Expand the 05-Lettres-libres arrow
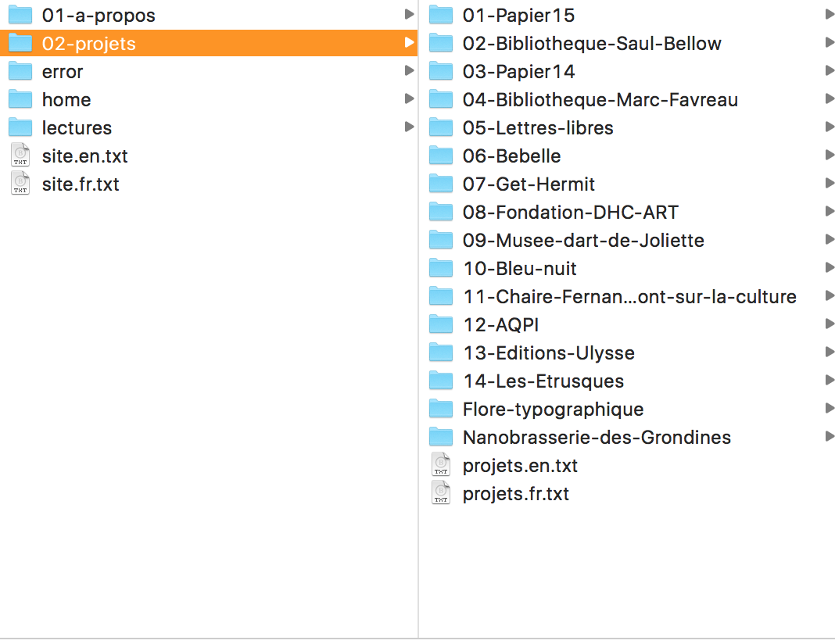 pos(830,127)
